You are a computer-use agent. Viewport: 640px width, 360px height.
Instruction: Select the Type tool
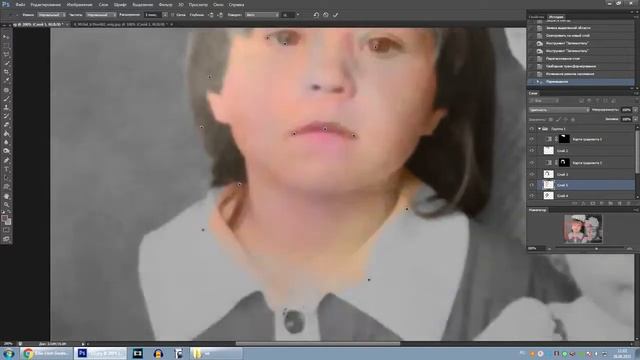(x=6, y=169)
